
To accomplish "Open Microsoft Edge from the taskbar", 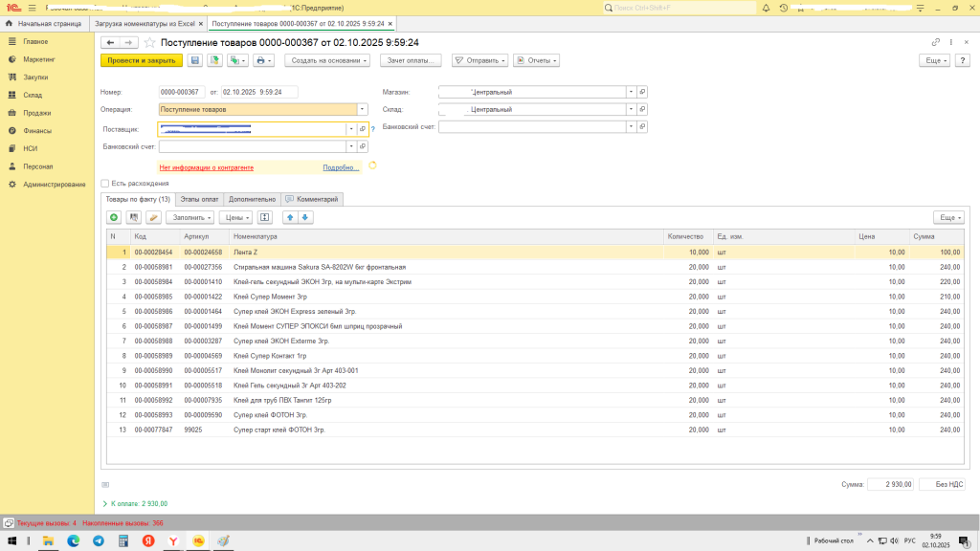I will click(73, 541).
